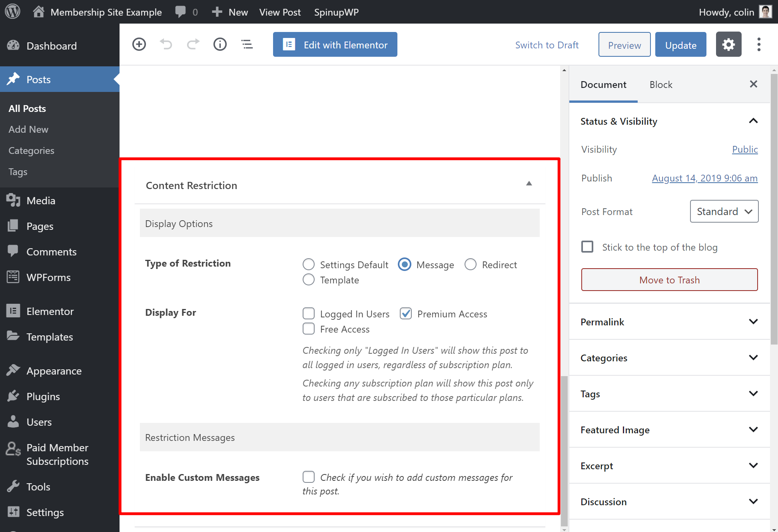Click the Comments icon in sidebar
Screen dimensions: 778x532
click(x=13, y=251)
